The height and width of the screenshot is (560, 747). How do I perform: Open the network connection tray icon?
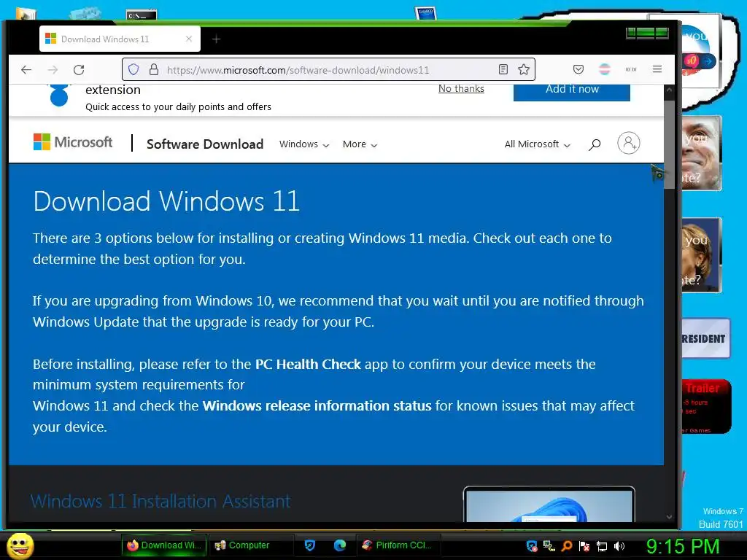tap(602, 546)
